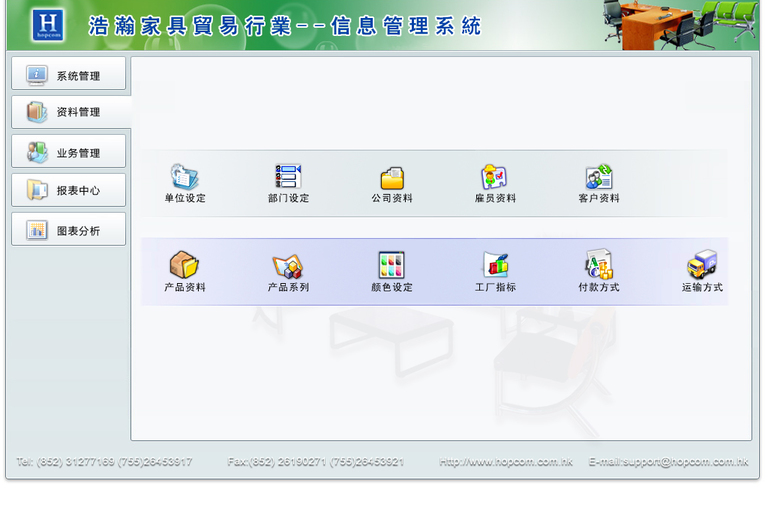Open the 付款方式 payment method icon
The width and height of the screenshot is (768, 522).
[x=599, y=266]
